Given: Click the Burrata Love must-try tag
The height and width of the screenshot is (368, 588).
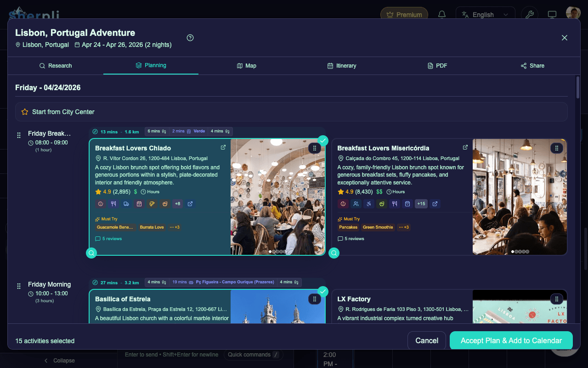Looking at the screenshot, I should [152, 227].
